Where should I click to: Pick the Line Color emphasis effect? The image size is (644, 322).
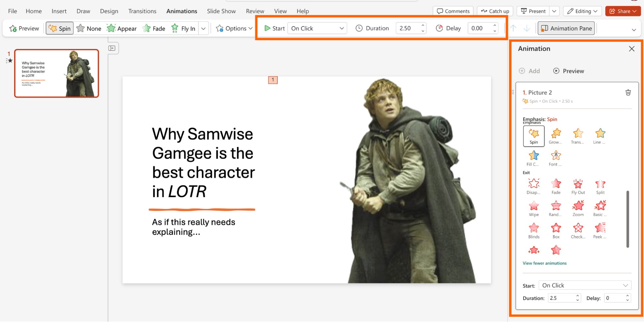(600, 136)
